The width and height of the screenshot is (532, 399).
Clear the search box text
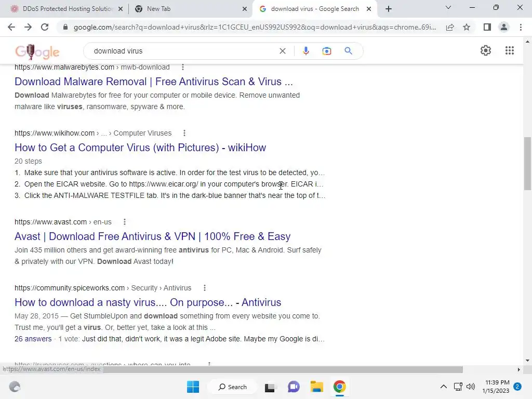(282, 51)
